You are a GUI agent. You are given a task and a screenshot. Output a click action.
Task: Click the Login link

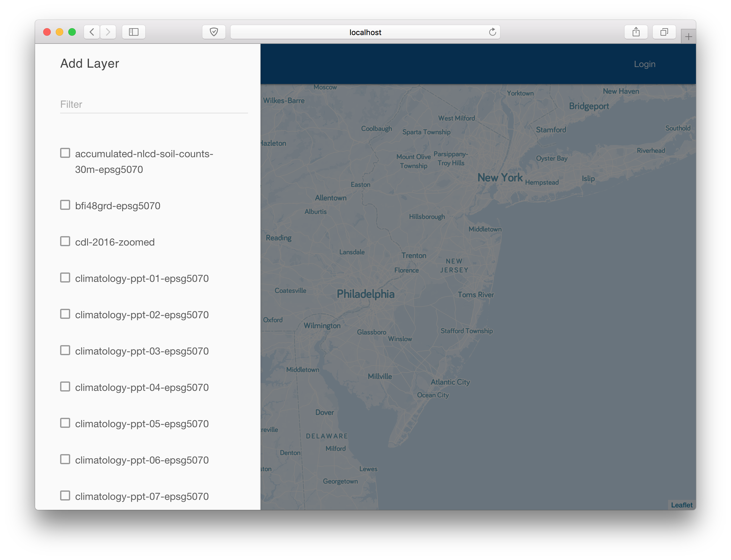pos(644,64)
